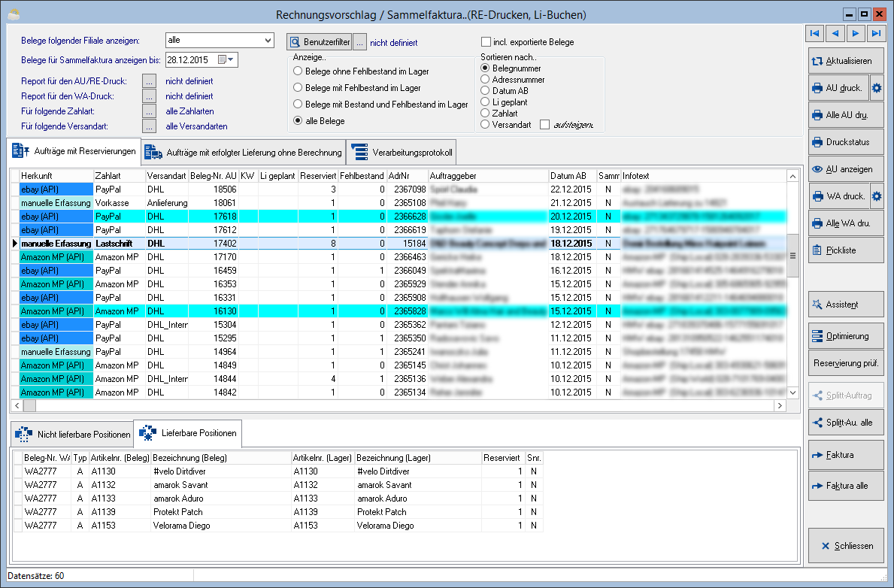
Task: Launch the Assistent
Action: (x=846, y=305)
